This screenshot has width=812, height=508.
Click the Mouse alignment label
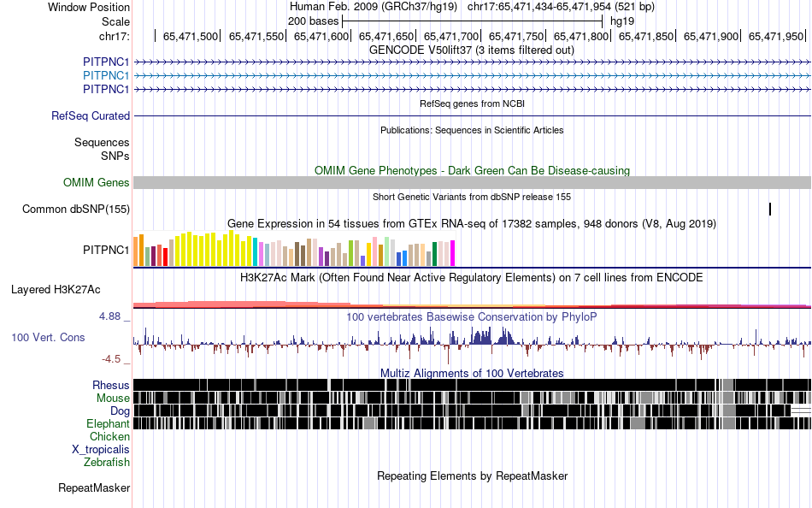(x=113, y=399)
